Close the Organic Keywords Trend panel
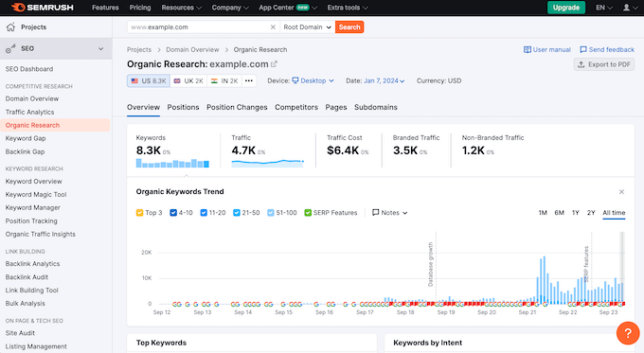This screenshot has width=644, height=353. pos(621,192)
